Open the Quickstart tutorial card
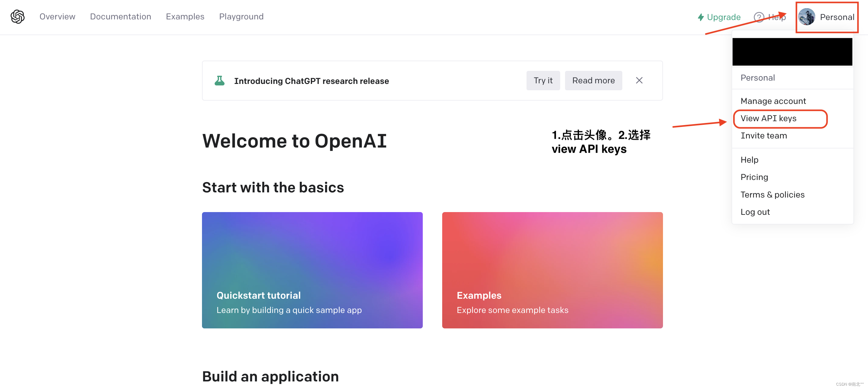Image resolution: width=868 pixels, height=389 pixels. [x=312, y=270]
